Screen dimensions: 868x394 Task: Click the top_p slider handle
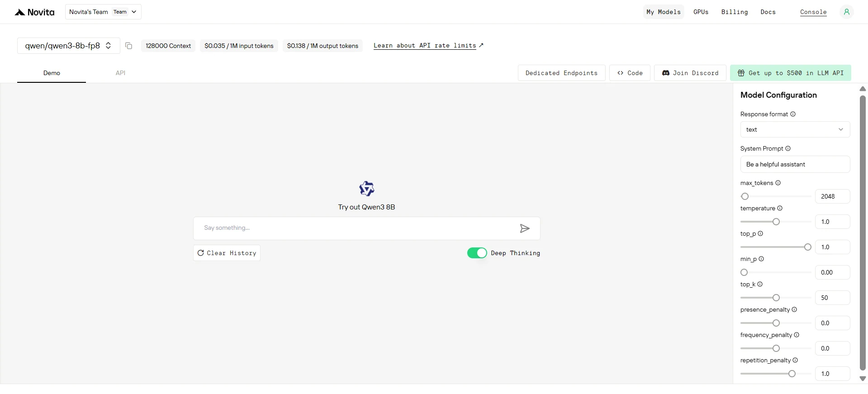808,247
